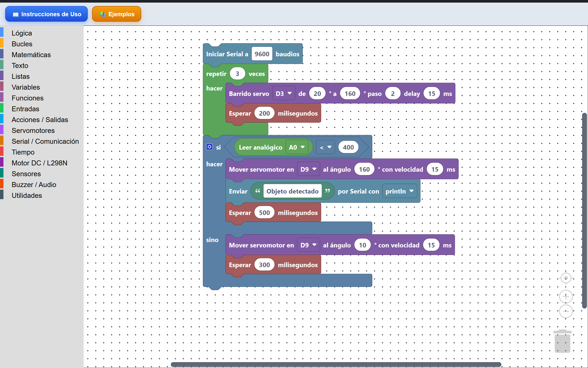Viewport: 588px width, 368px height.
Task: Center the workspace with the target icon
Action: [566, 278]
